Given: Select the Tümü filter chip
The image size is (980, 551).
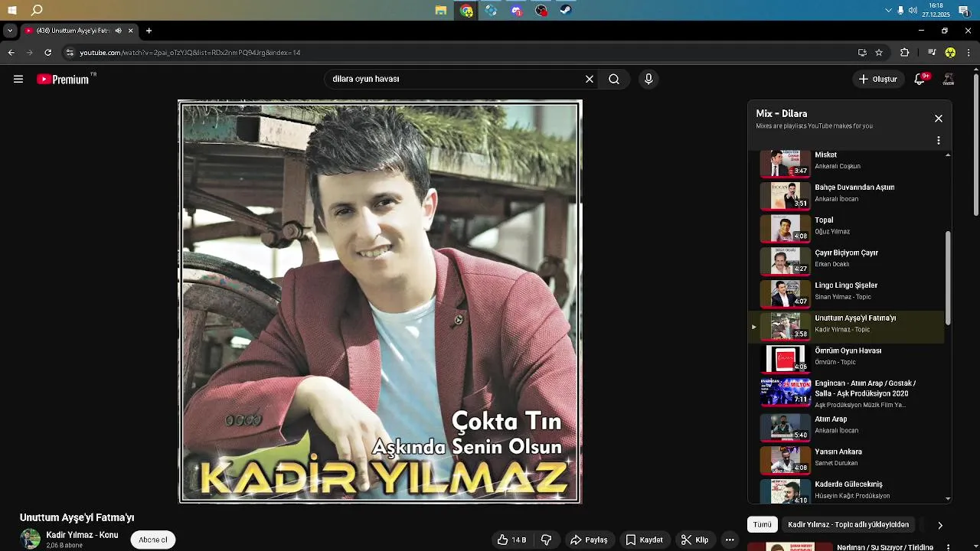Looking at the screenshot, I should click(x=763, y=524).
